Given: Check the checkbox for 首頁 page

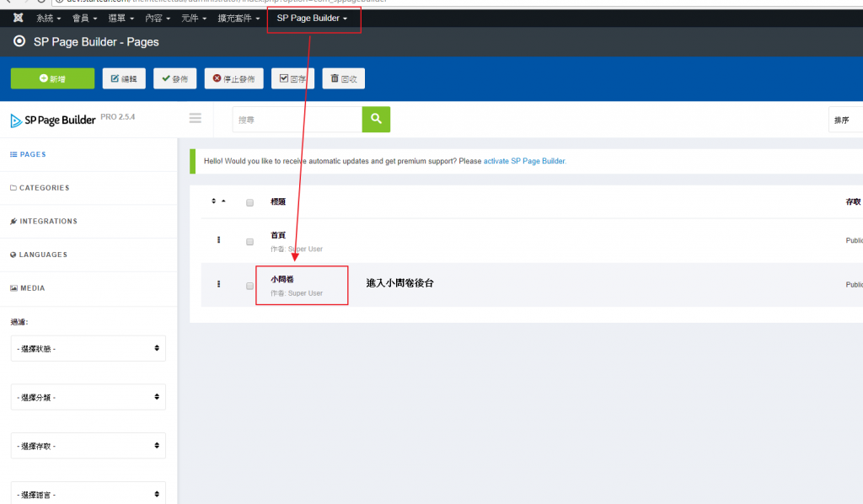Looking at the screenshot, I should 249,242.
